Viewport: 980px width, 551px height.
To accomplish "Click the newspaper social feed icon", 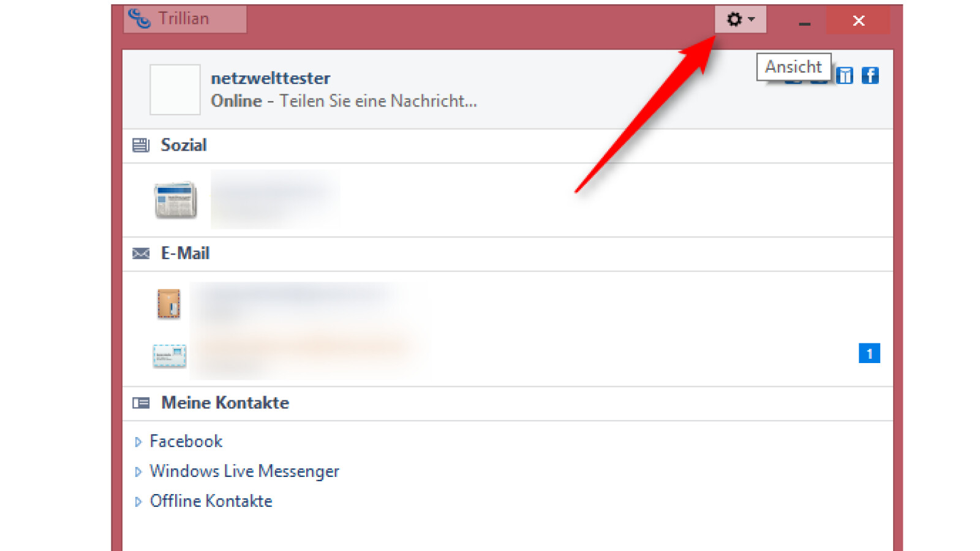I will point(175,200).
